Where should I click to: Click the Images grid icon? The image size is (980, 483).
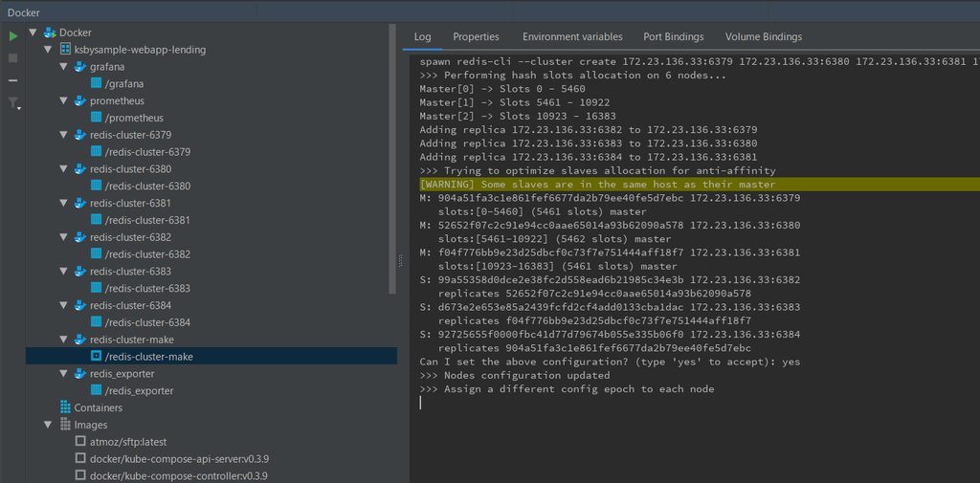point(65,425)
